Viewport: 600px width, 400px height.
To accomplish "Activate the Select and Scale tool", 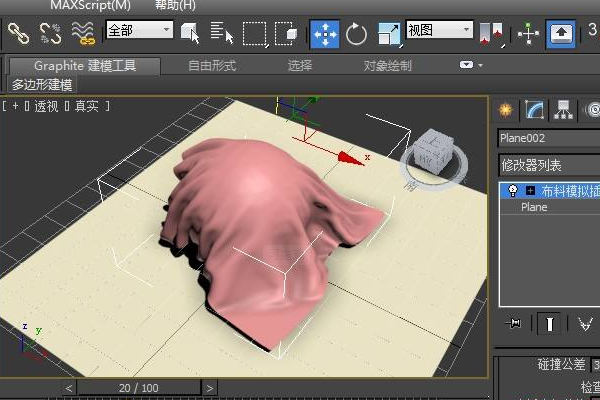I will (388, 34).
